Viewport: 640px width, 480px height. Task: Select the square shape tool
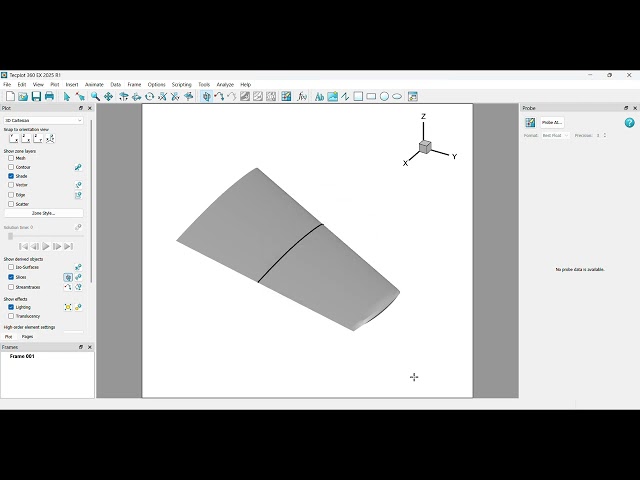coord(358,96)
